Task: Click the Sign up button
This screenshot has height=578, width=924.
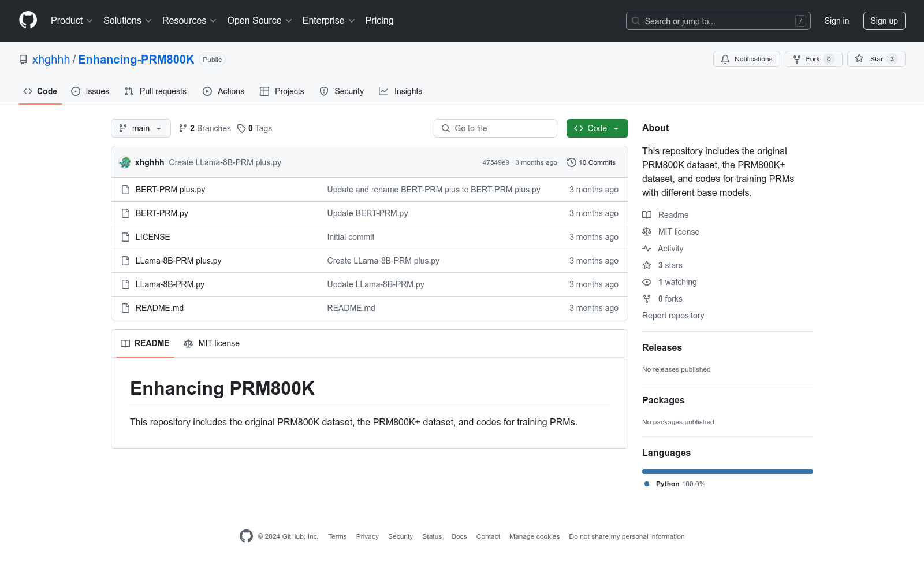Action: tap(884, 21)
